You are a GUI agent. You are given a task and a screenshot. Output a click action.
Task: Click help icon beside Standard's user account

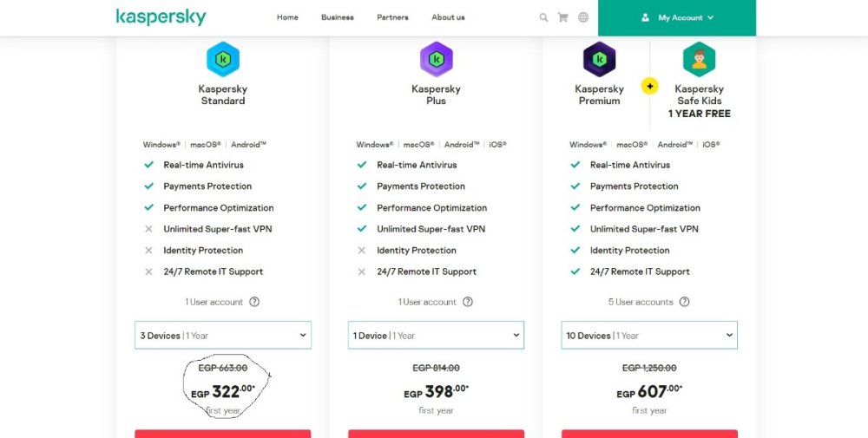tap(254, 302)
